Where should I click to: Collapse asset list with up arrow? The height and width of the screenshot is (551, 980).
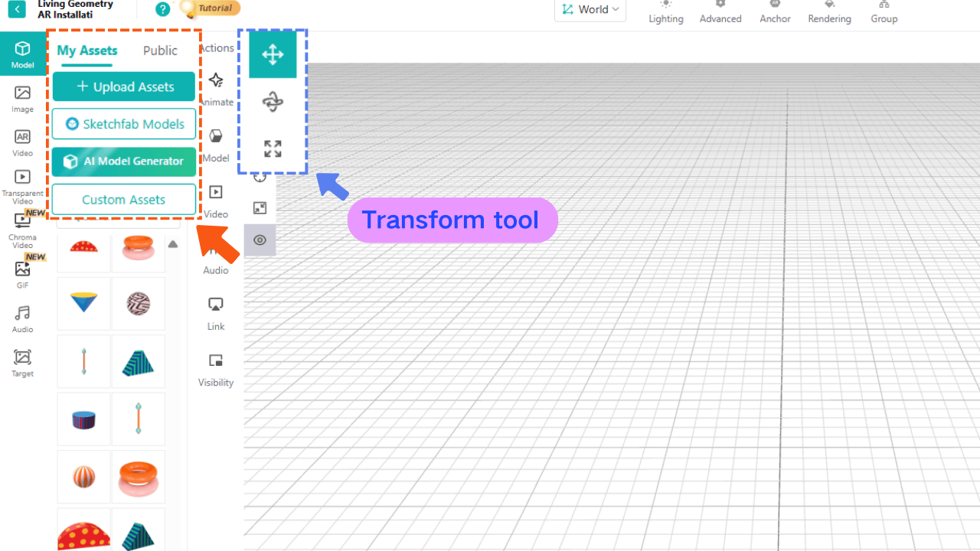click(x=173, y=244)
